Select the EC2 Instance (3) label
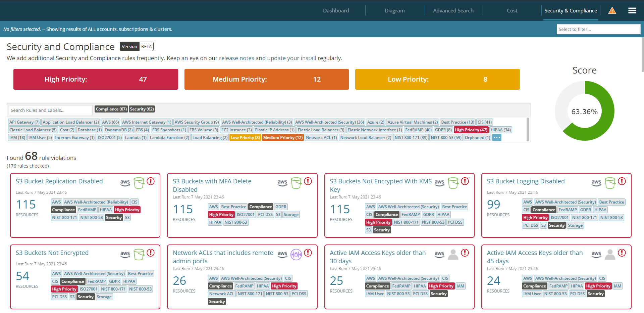644x313 pixels. click(236, 130)
